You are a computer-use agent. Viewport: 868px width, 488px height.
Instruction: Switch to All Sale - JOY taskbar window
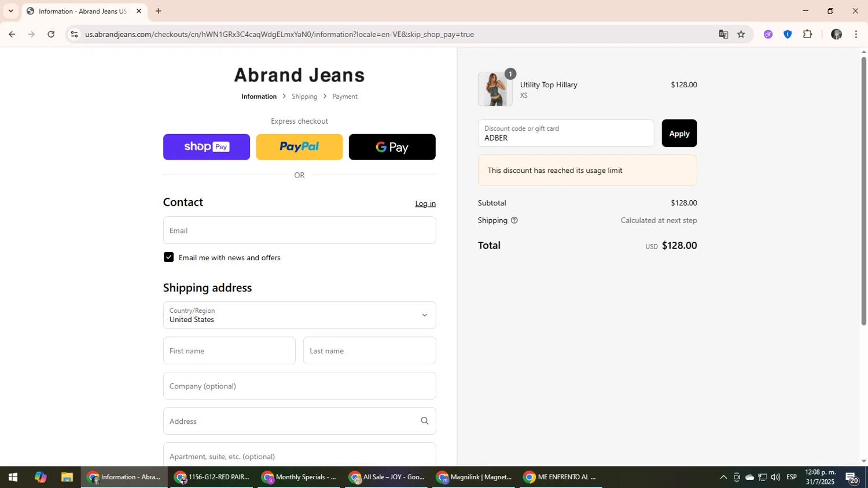coord(387,477)
